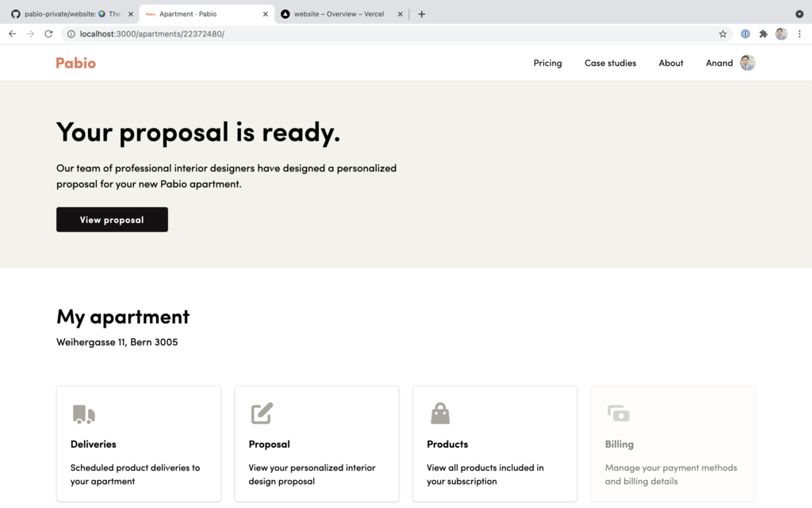Reload the page with refresh icon
Image resolution: width=812 pixels, height=508 pixels.
[x=48, y=33]
